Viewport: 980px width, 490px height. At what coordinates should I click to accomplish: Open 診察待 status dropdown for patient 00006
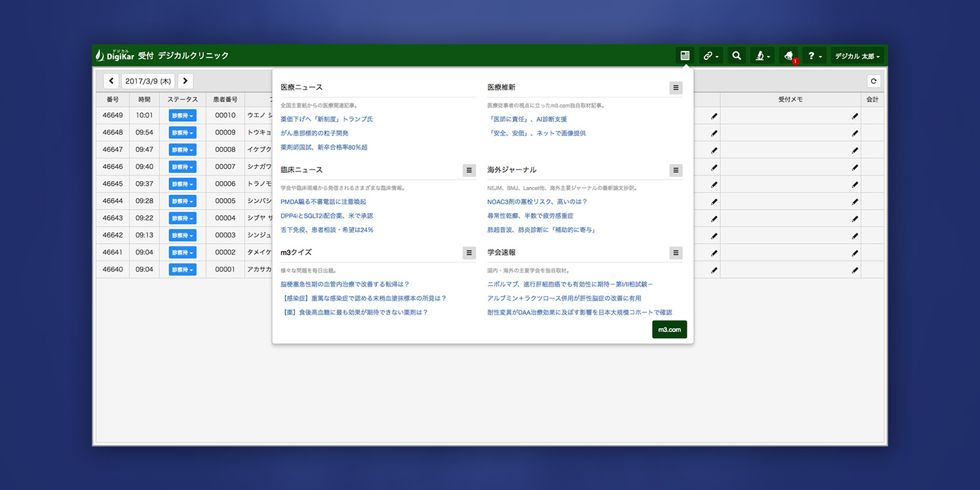click(182, 184)
